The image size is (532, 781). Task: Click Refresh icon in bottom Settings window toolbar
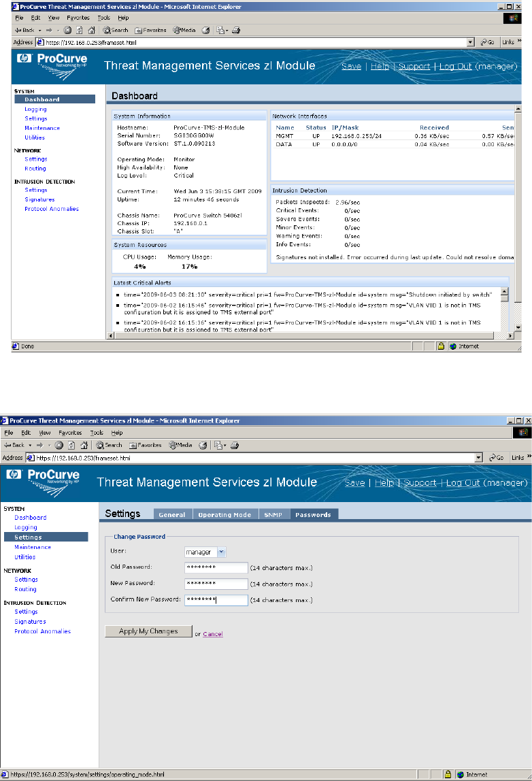(x=71, y=446)
